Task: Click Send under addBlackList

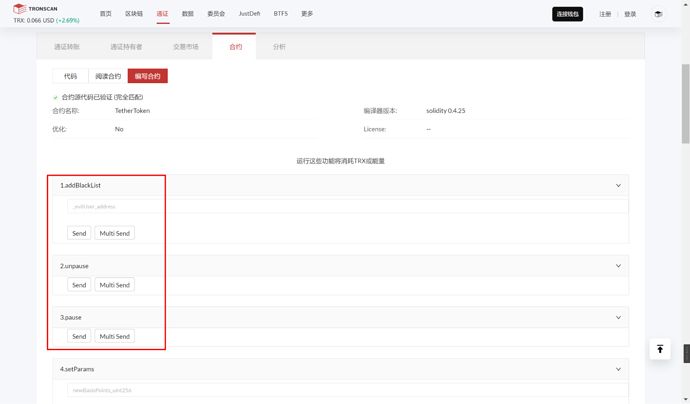Action: (79, 233)
